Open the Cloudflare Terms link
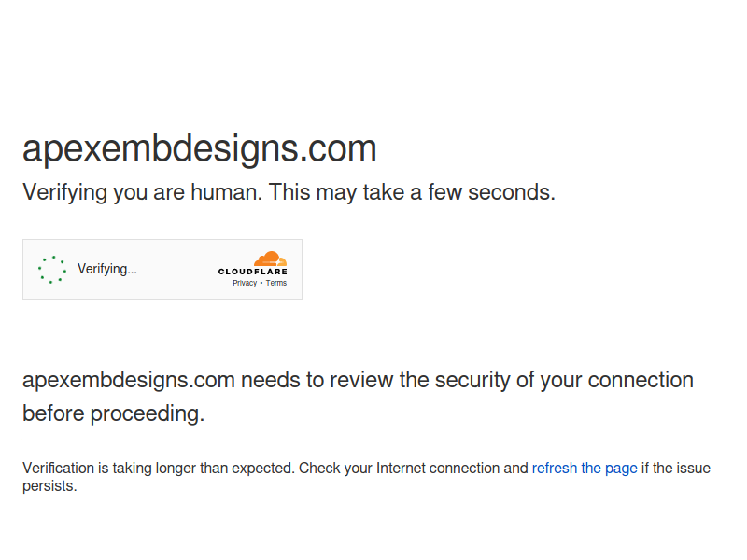This screenshot has width=747, height=560. [276, 283]
